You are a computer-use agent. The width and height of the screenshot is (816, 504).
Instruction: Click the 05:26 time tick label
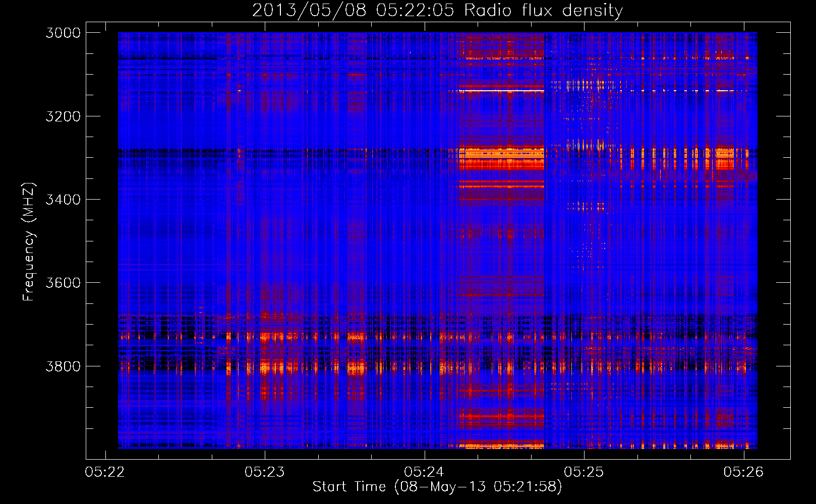[744, 472]
